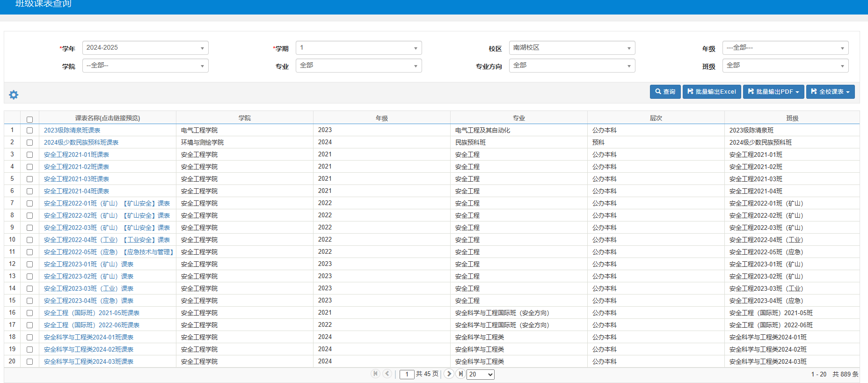Open the 专业 dropdown
868x383 pixels.
[x=359, y=66]
